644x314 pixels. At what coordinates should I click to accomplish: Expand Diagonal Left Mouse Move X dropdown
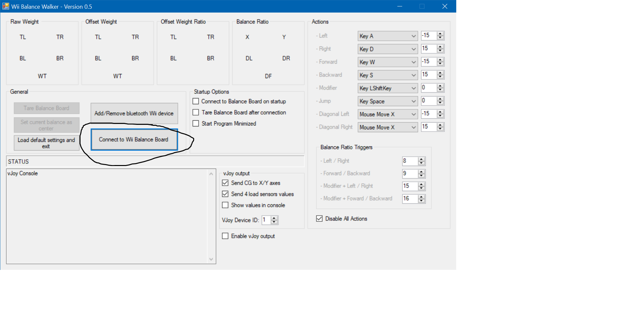[x=388, y=114]
